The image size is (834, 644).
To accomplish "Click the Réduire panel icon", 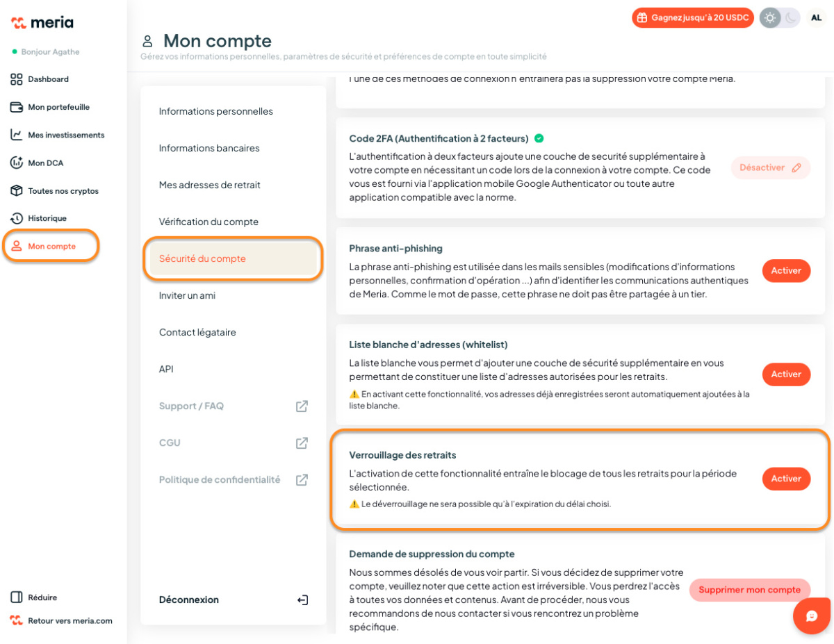I will 17,597.
